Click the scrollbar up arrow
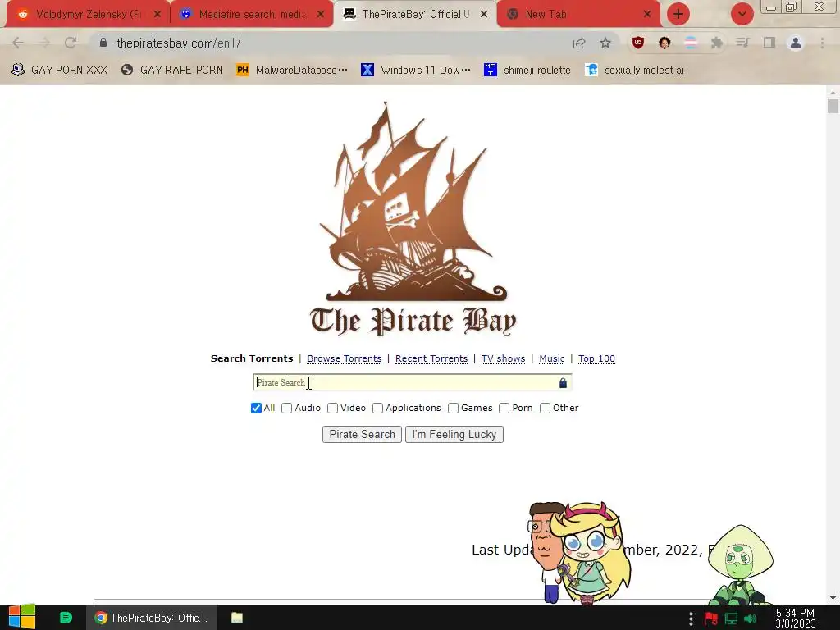Screen dimensions: 840x630 (x=833, y=92)
